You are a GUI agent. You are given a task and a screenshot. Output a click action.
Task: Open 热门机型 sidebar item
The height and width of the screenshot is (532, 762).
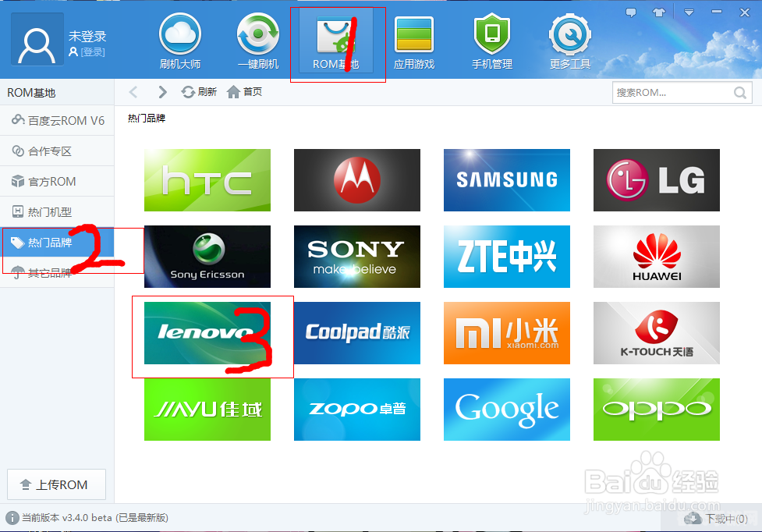coord(51,212)
